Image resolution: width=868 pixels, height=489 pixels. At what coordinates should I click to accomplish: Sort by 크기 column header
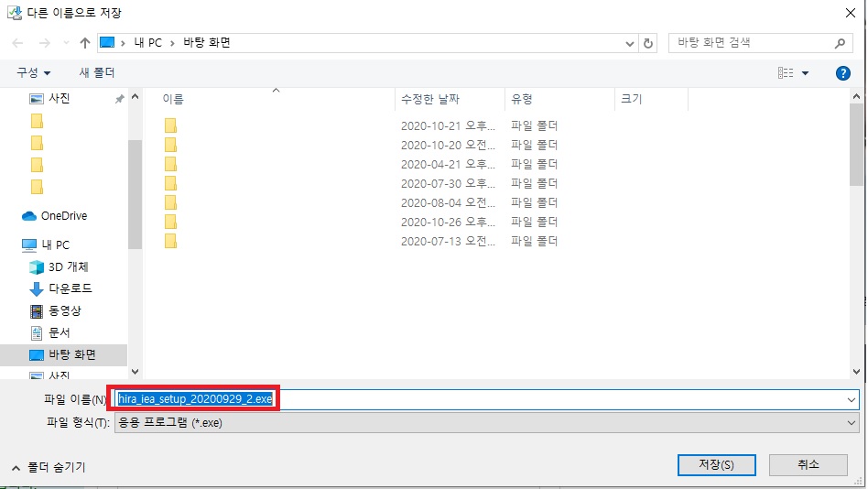point(631,99)
